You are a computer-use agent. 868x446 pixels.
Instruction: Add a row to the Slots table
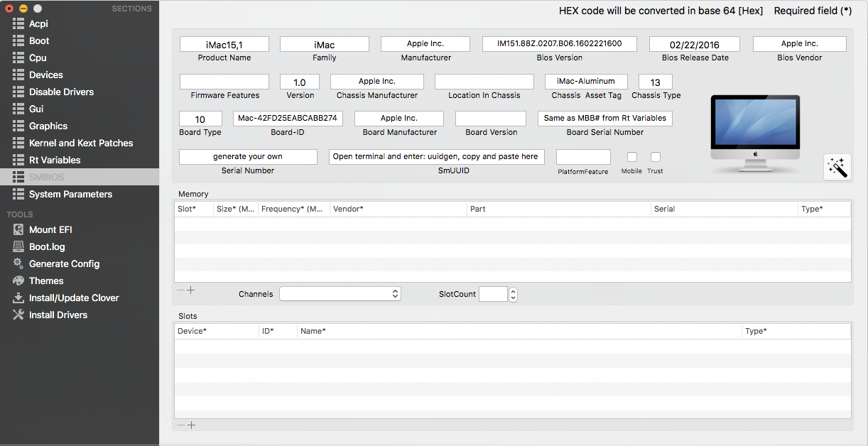(191, 425)
